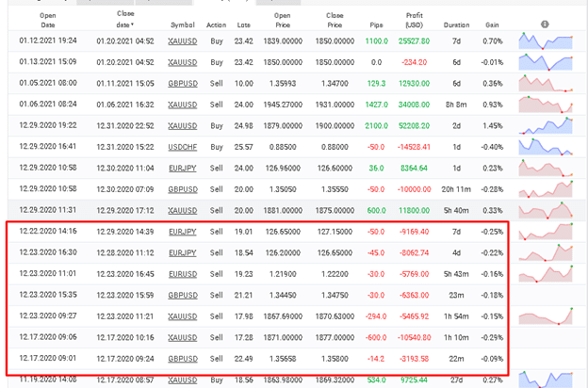The image size is (588, 388).
Task: Sort the table by Action column header
Action: tap(217, 25)
